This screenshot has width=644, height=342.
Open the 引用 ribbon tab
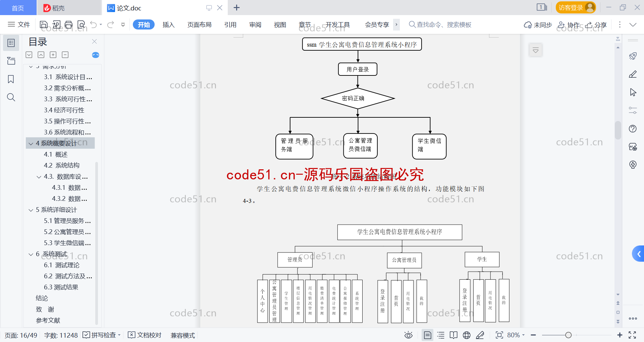230,24
